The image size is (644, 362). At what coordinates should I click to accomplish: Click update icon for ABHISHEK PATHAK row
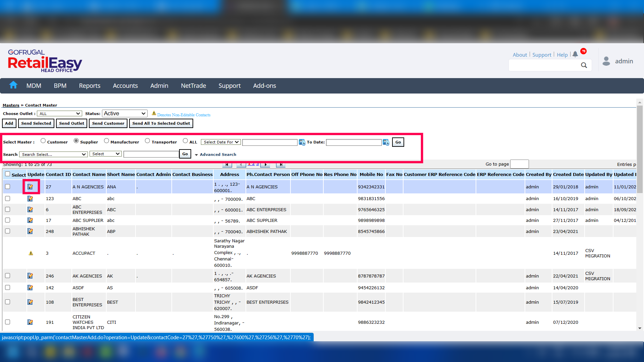pos(30,231)
